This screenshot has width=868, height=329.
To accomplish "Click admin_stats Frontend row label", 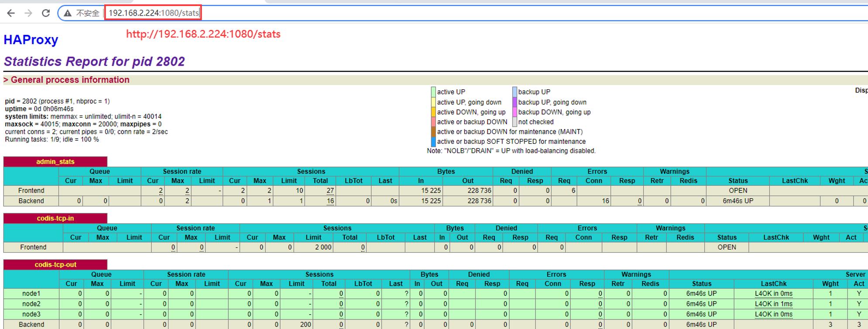I will pos(31,191).
